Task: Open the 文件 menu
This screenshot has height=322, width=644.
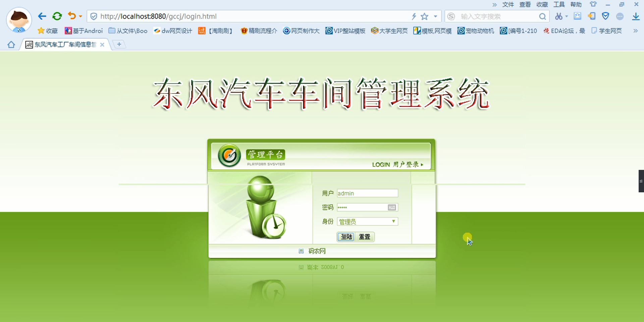Action: click(508, 4)
